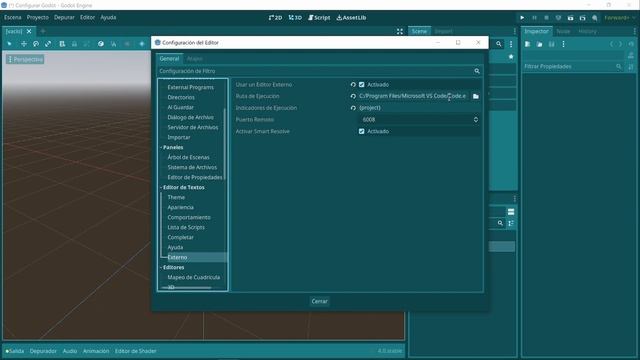The image size is (640, 360).
Task: Click the movie maker mode icon
Action: coord(595,18)
